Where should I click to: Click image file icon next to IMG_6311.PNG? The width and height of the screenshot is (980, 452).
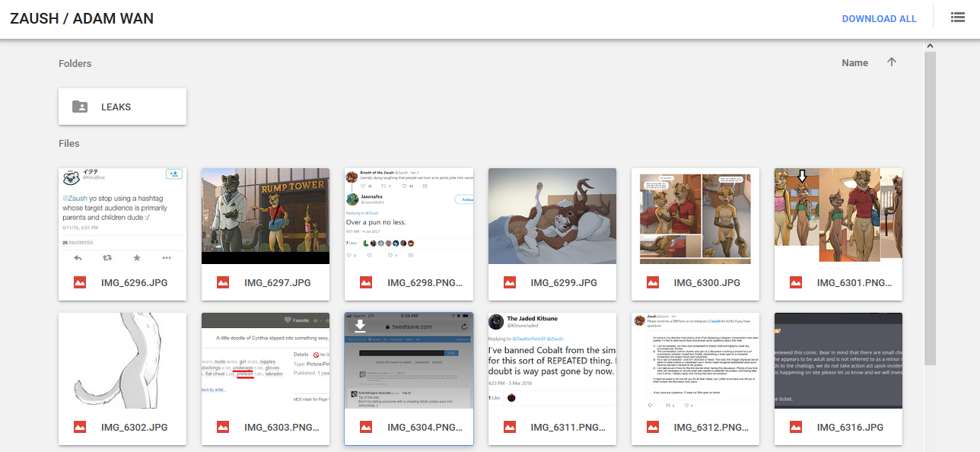(509, 427)
